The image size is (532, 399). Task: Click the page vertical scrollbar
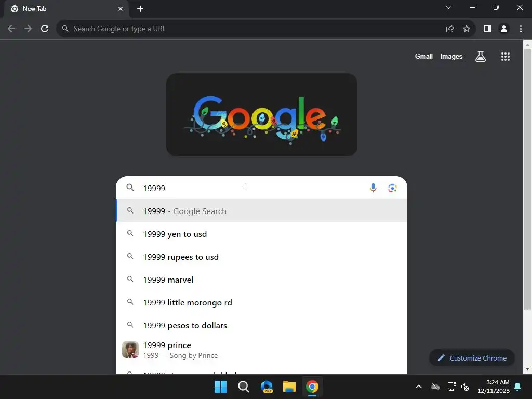(x=527, y=179)
